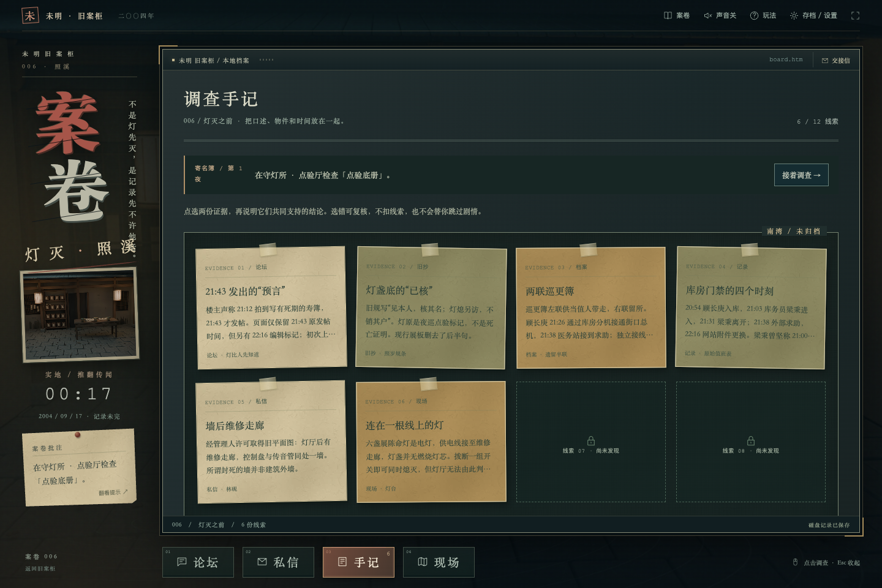Switch to the 现场 scene tab
The image size is (882, 588).
pos(439,562)
